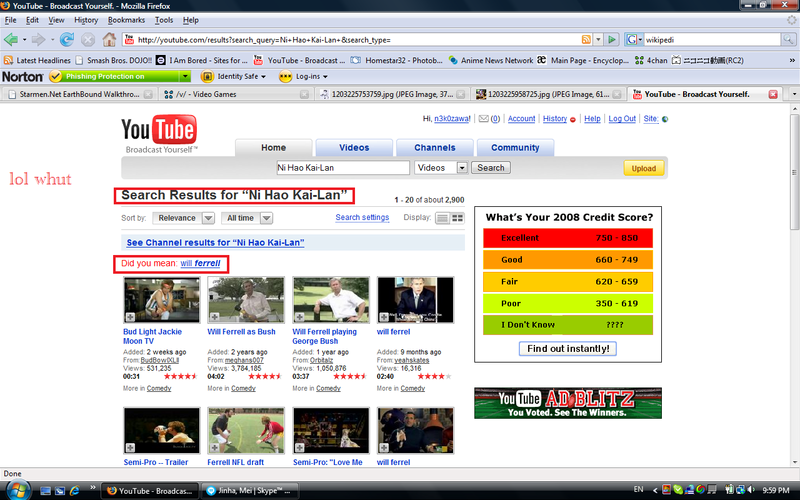Click the Windows Start orb

pos(17,490)
